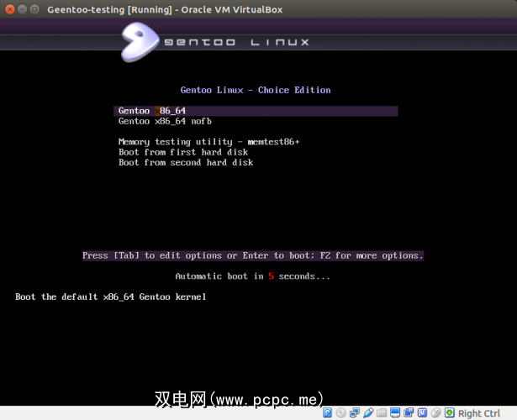Click the Gentoo logo in the banner
The height and width of the screenshot is (420, 517).
click(x=140, y=42)
